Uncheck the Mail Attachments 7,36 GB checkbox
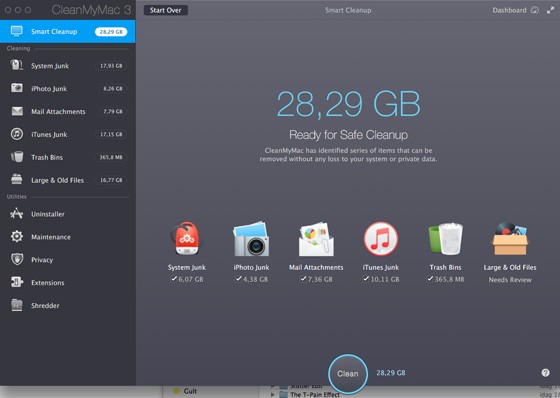This screenshot has width=560, height=398. (x=303, y=279)
